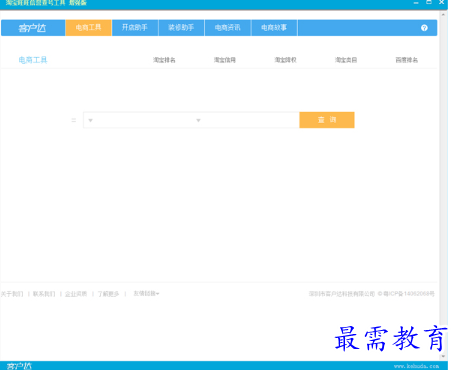Screen dimensions: 456x370
Task: Expand the 友情链接 footer dropdown
Action: coord(146,294)
